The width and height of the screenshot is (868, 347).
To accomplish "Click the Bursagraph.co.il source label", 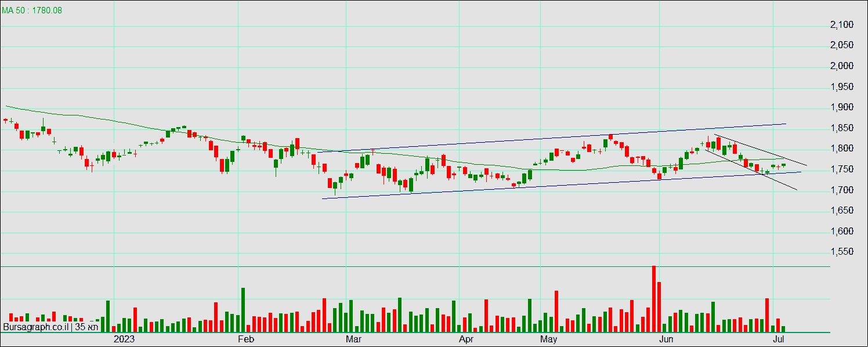I will pyautogui.click(x=36, y=327).
